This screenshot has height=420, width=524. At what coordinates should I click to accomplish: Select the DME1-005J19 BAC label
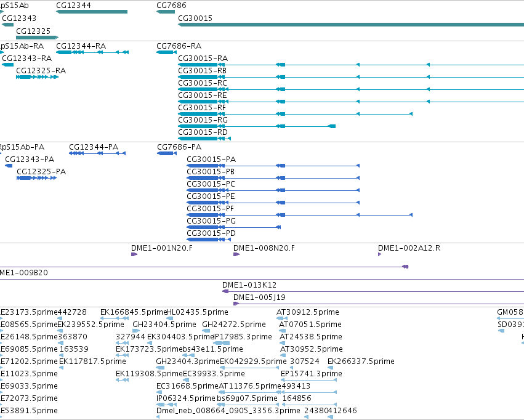click(259, 297)
